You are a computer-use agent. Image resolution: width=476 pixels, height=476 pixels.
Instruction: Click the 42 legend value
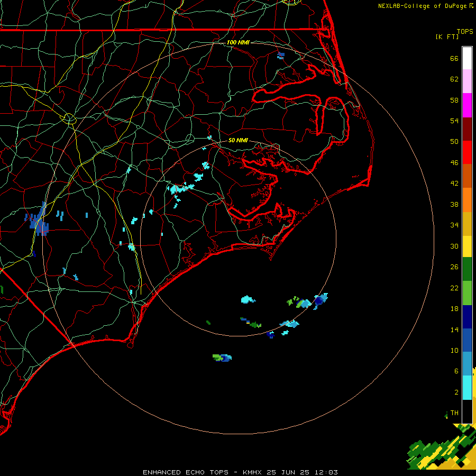454,184
